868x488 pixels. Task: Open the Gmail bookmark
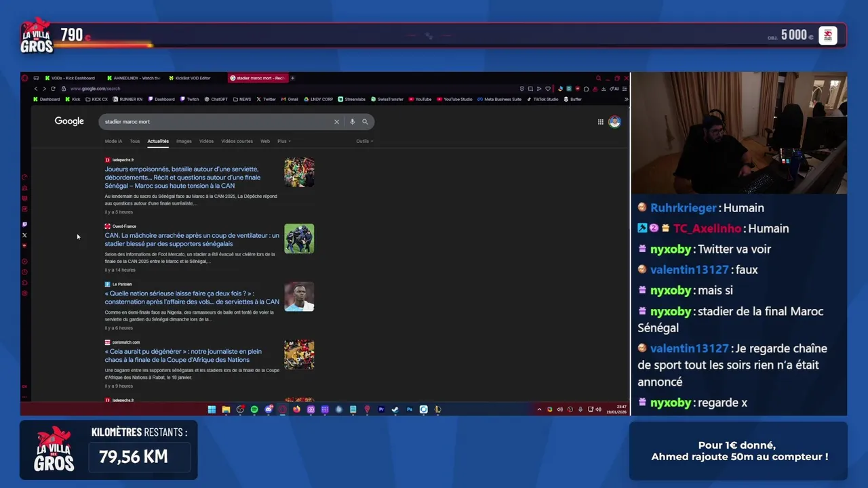(x=290, y=99)
